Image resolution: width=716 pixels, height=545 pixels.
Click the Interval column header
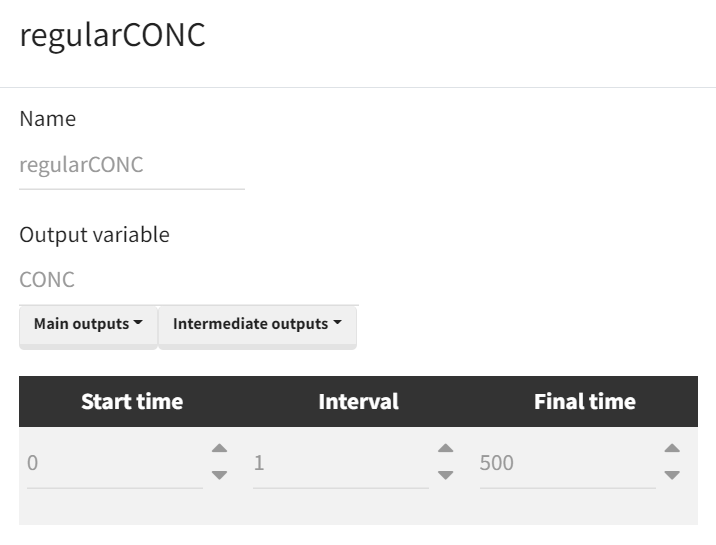[x=358, y=402]
